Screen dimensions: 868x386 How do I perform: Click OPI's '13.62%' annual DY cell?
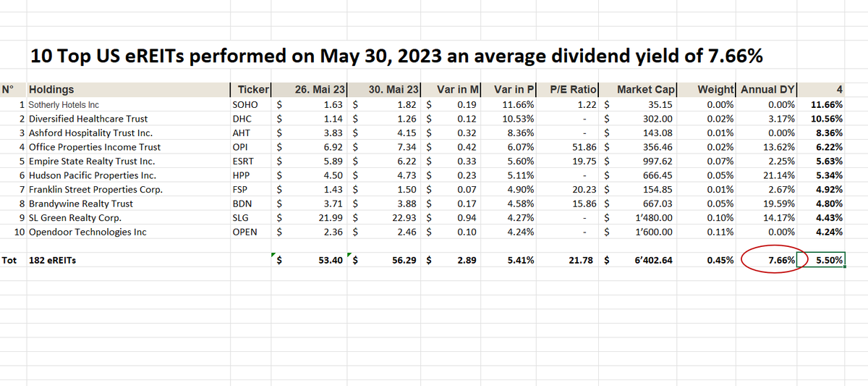coord(767,147)
